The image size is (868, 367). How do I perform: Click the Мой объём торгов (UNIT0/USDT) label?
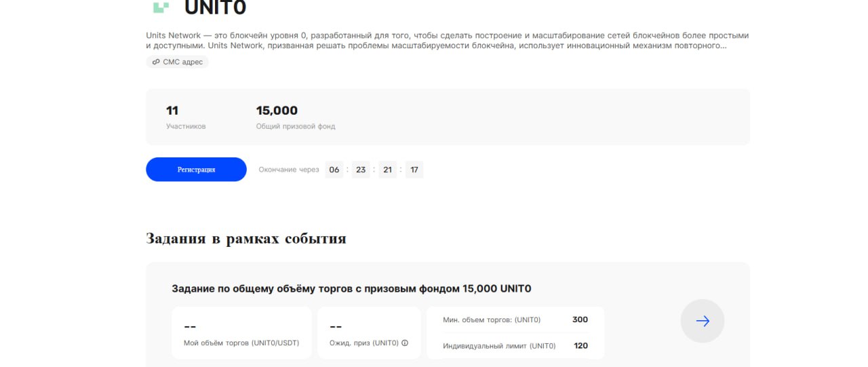[x=241, y=343]
